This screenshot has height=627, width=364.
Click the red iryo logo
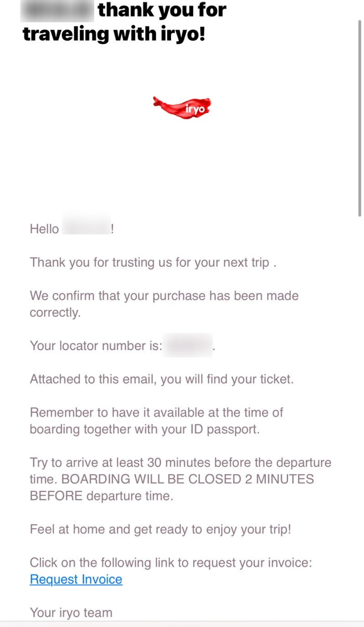[182, 108]
